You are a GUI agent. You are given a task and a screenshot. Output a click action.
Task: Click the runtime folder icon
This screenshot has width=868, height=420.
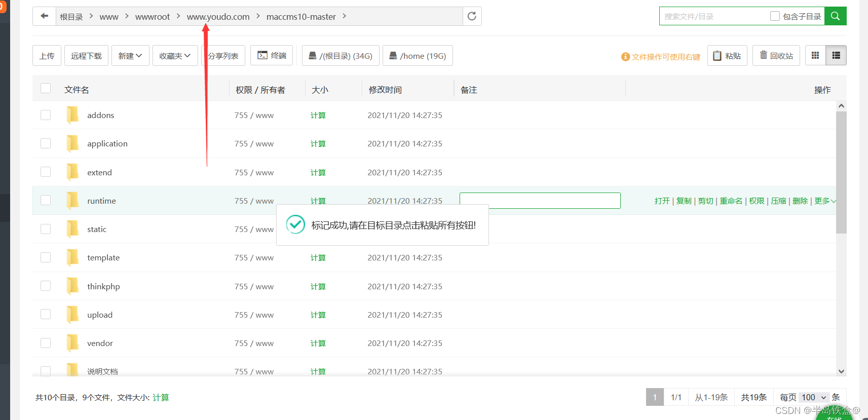click(x=72, y=201)
